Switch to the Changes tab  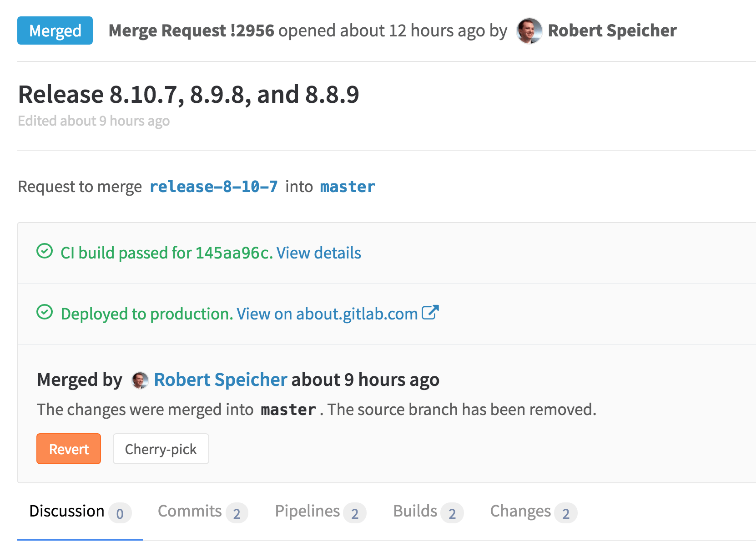(x=520, y=511)
